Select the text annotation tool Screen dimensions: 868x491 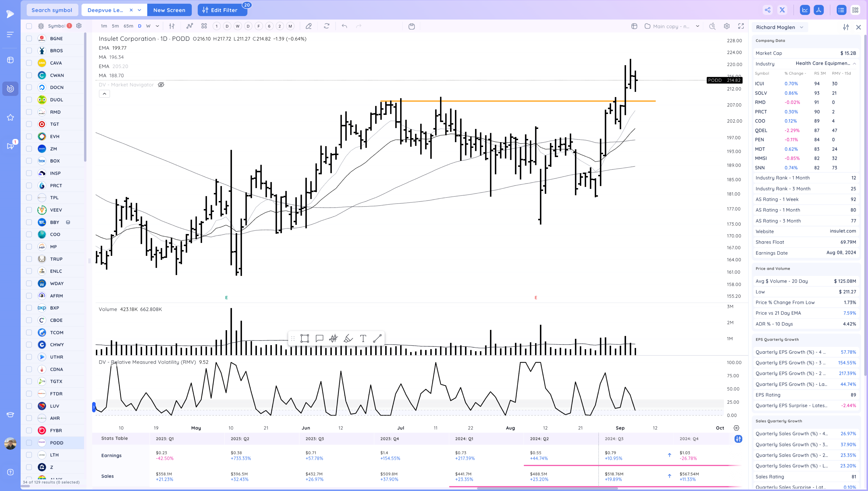[363, 339]
